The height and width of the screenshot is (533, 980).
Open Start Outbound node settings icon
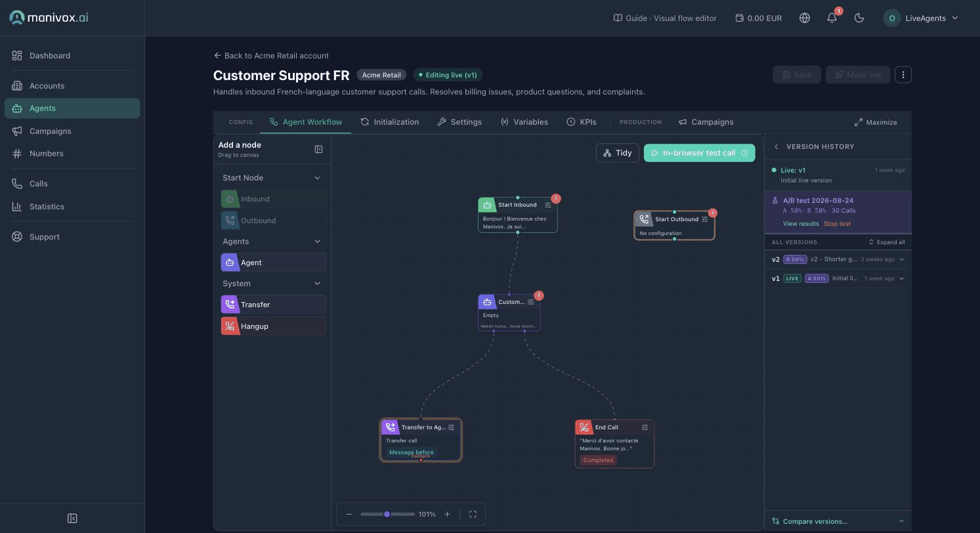click(705, 219)
